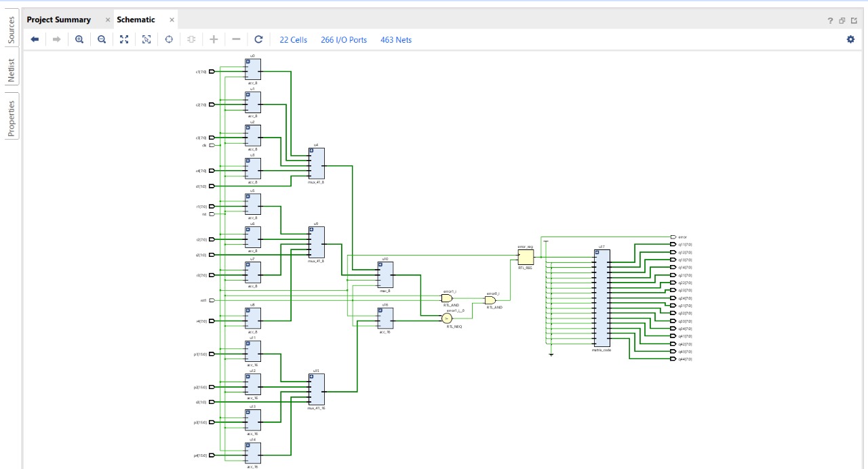This screenshot has width=868, height=469.
Task: Expand the u0 acc_8 cell hierarchy
Action: (x=248, y=62)
